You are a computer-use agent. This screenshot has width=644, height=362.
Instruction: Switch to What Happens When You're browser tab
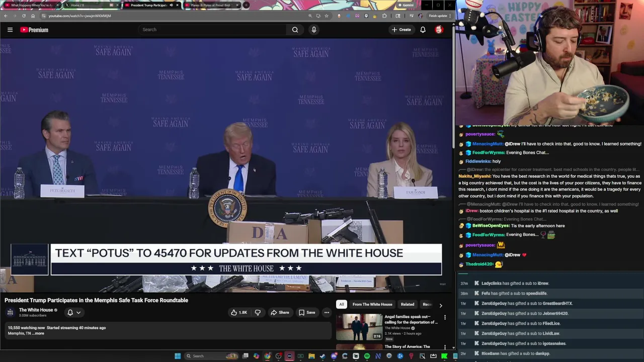tap(31, 5)
